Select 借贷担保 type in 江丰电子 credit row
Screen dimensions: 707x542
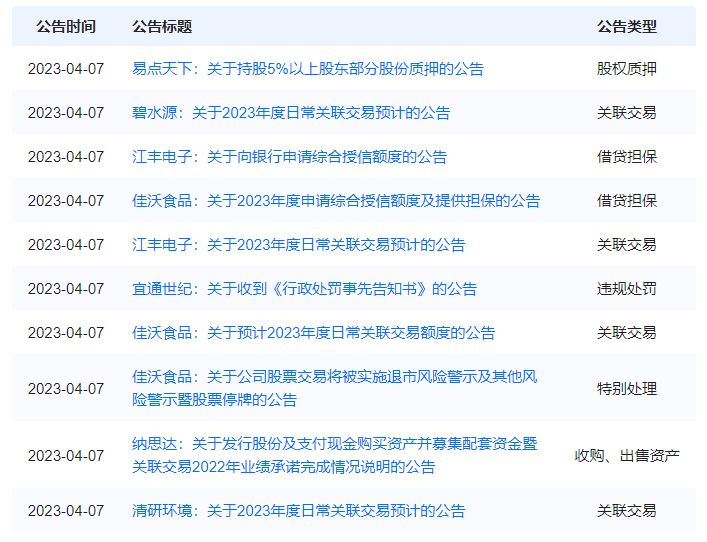tap(627, 156)
